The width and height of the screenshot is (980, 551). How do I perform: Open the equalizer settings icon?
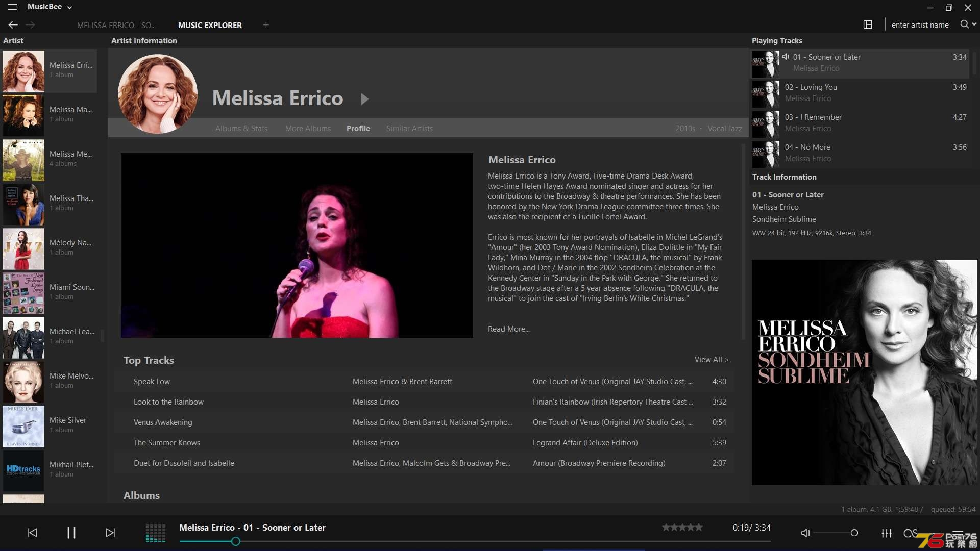click(887, 533)
